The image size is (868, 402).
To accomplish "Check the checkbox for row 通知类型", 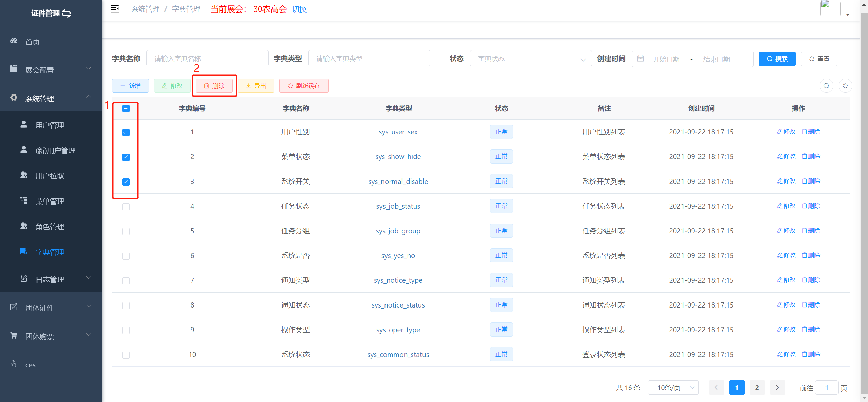I will [x=126, y=281].
